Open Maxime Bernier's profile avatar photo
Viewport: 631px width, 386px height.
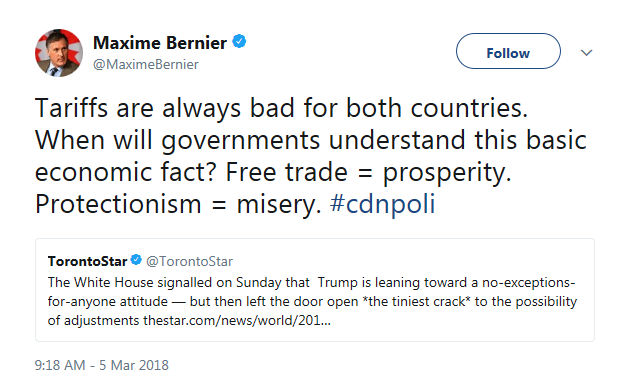click(x=59, y=53)
